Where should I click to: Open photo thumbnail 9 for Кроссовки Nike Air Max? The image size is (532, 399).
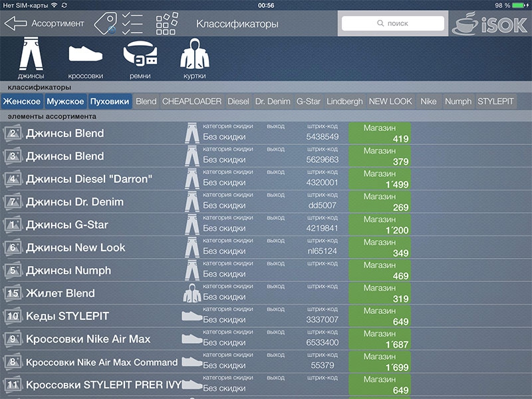(13, 339)
